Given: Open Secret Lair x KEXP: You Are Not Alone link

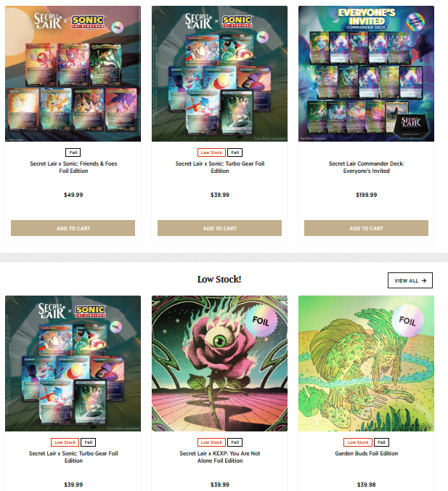Looking at the screenshot, I should click(x=220, y=457).
